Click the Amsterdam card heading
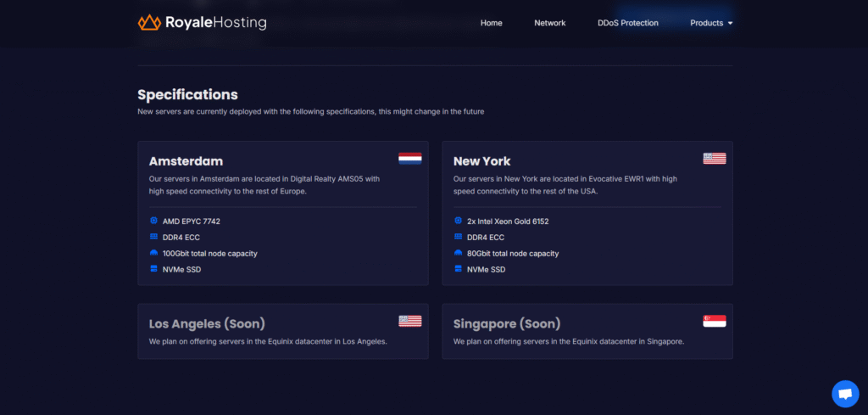 186,161
